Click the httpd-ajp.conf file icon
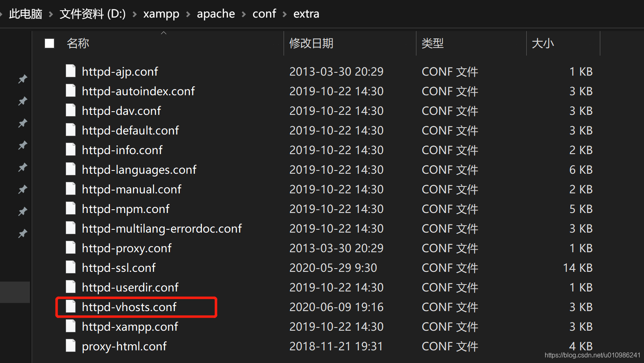Image resolution: width=644 pixels, height=363 pixels. [x=71, y=71]
